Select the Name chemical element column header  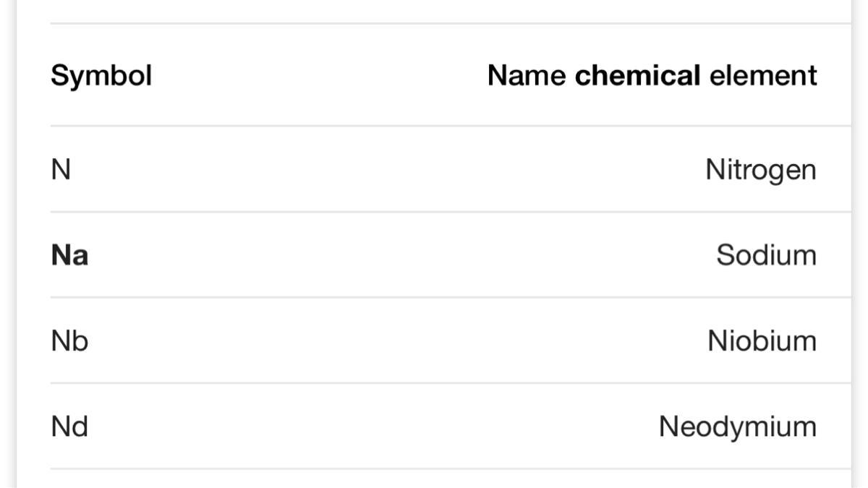point(652,75)
